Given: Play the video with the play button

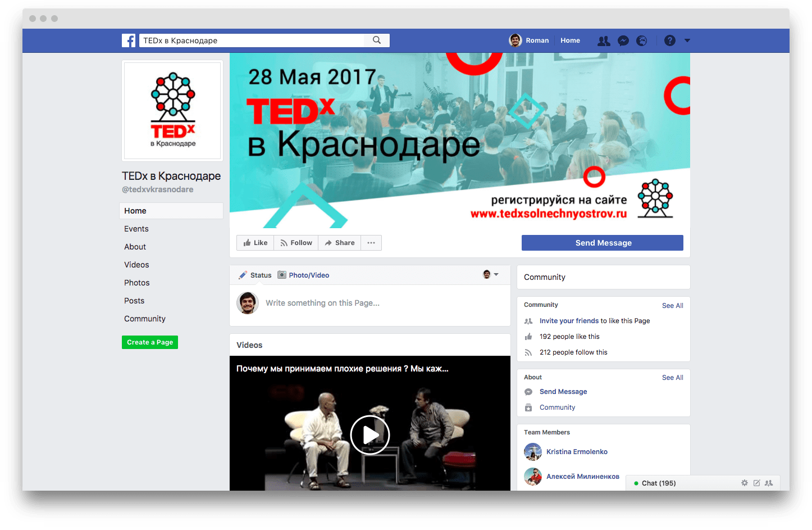Looking at the screenshot, I should (x=370, y=435).
